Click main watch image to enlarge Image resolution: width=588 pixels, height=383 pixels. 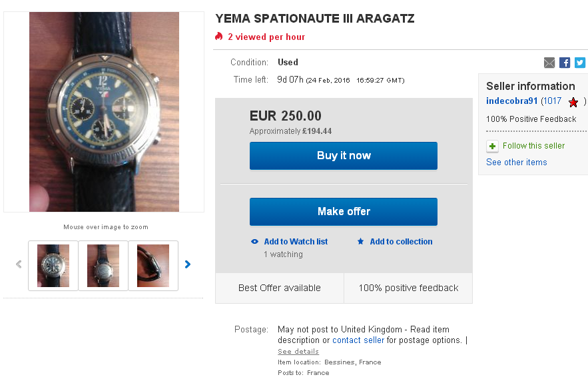(x=104, y=112)
